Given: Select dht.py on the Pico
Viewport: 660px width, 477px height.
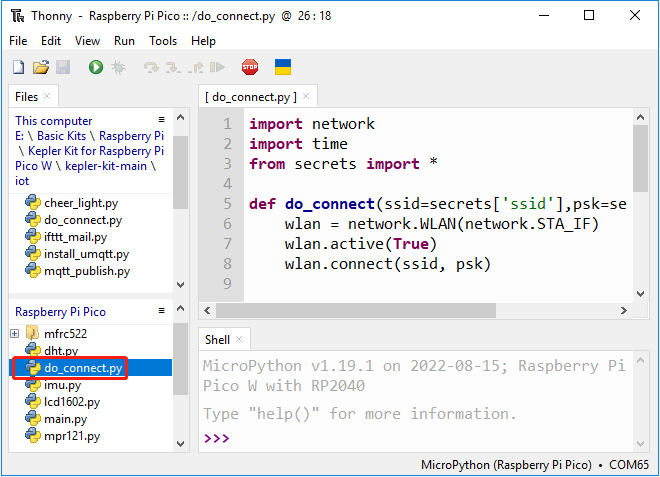Looking at the screenshot, I should [x=61, y=351].
